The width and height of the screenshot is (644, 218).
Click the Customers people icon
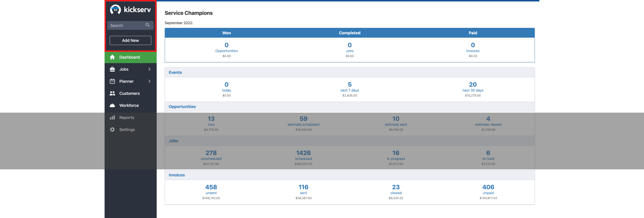tap(112, 93)
